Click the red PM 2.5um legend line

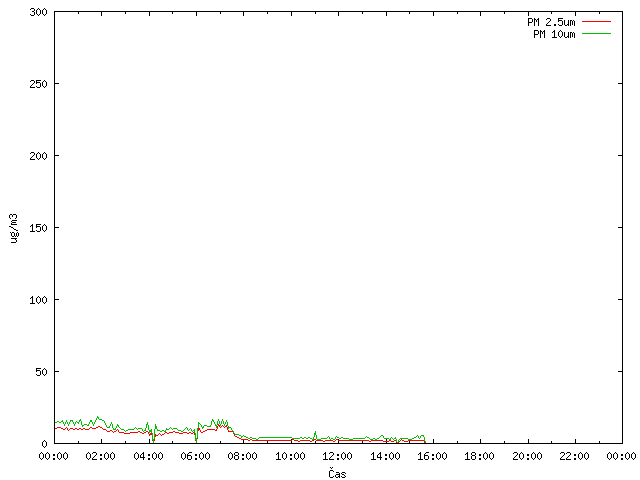click(x=596, y=22)
